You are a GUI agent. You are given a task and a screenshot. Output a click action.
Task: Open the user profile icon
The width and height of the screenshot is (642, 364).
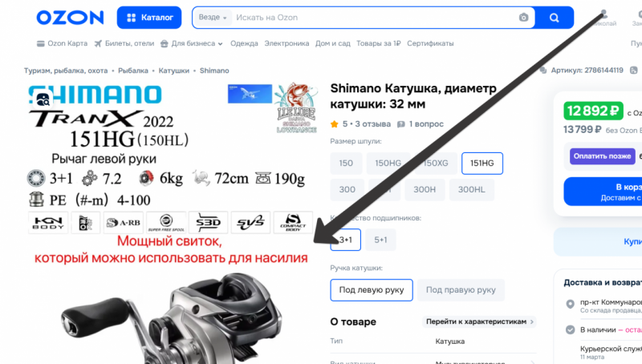[x=603, y=14]
